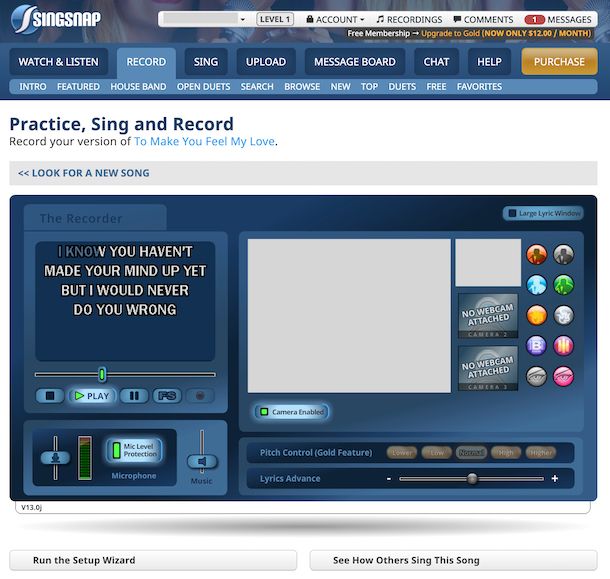Click the PURCHASE button
Viewport: 610px width, 579px height.
coord(559,61)
